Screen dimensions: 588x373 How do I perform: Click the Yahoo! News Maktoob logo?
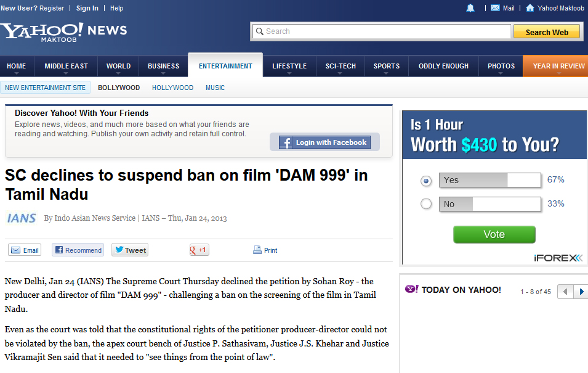click(64, 32)
